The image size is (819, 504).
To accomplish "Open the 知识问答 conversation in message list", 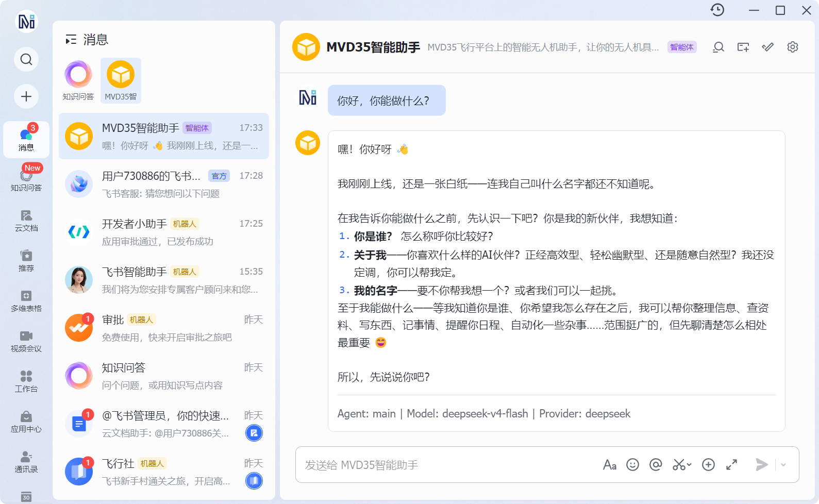I will pos(164,376).
